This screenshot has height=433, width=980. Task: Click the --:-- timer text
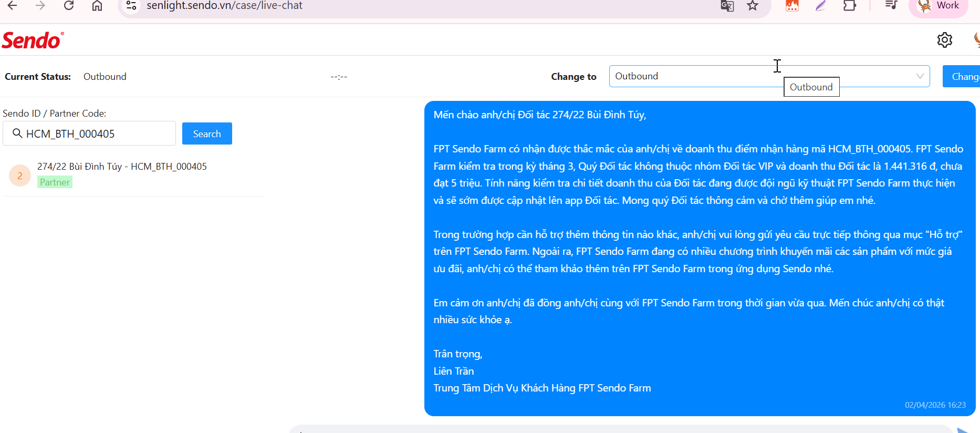pos(339,77)
